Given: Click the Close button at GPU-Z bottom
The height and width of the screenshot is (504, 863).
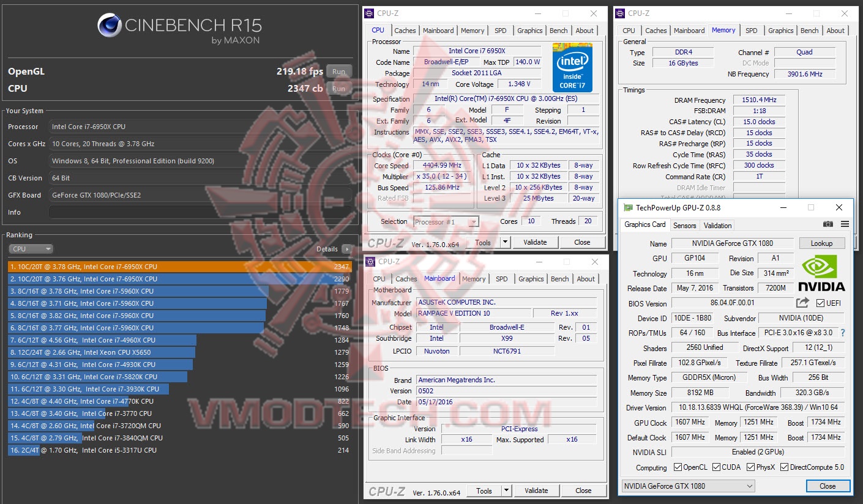Looking at the screenshot, I should [x=828, y=486].
